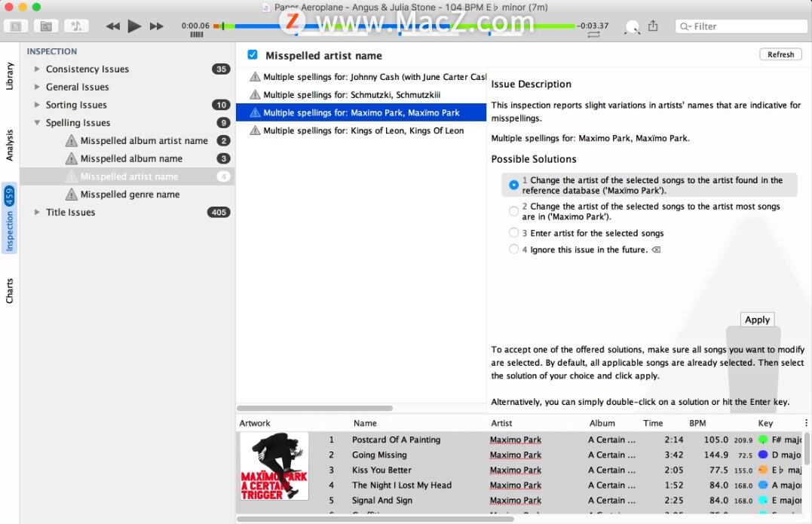
Task: Expand the General Issues group
Action: (x=37, y=87)
